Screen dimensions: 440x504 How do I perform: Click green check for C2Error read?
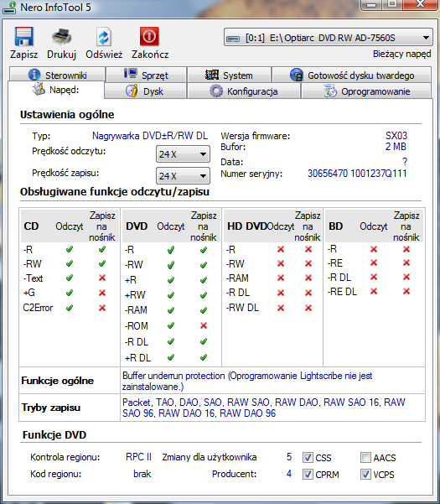(x=70, y=308)
